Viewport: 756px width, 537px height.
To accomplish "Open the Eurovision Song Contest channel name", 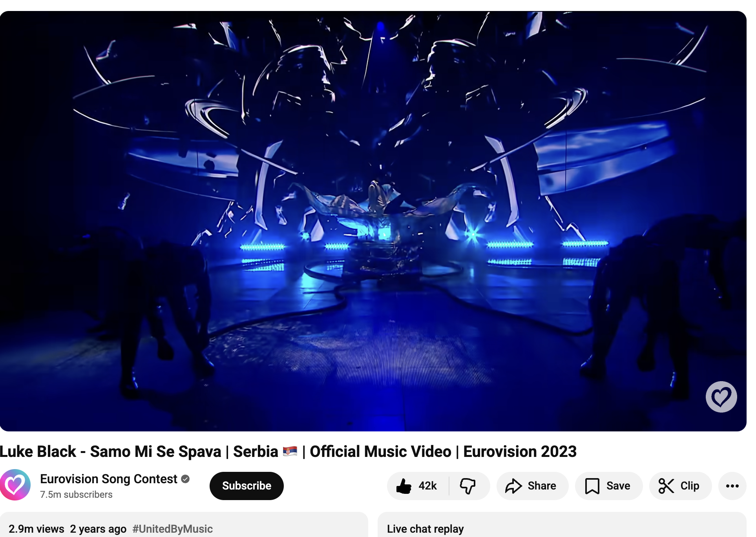I will (109, 479).
